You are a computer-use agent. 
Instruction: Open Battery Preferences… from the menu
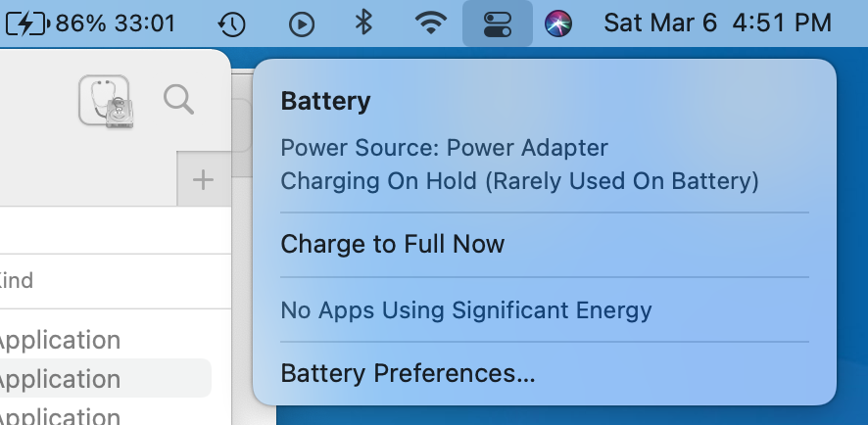[x=408, y=373]
